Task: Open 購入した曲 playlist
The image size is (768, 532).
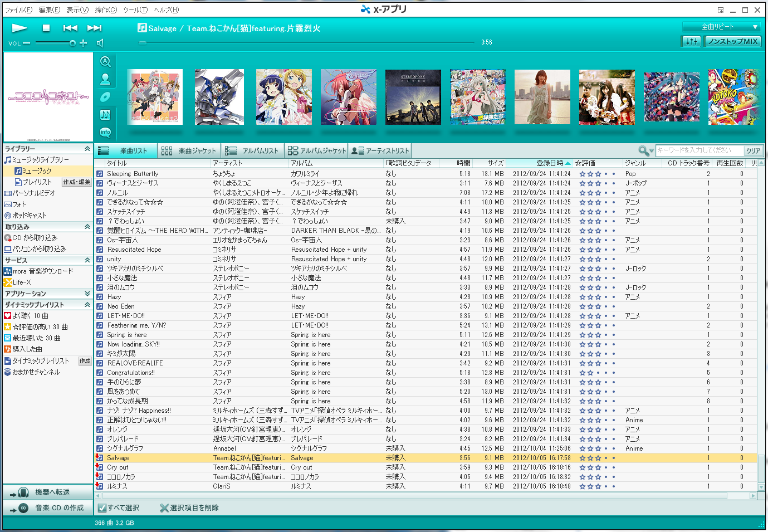Action: [x=23, y=349]
